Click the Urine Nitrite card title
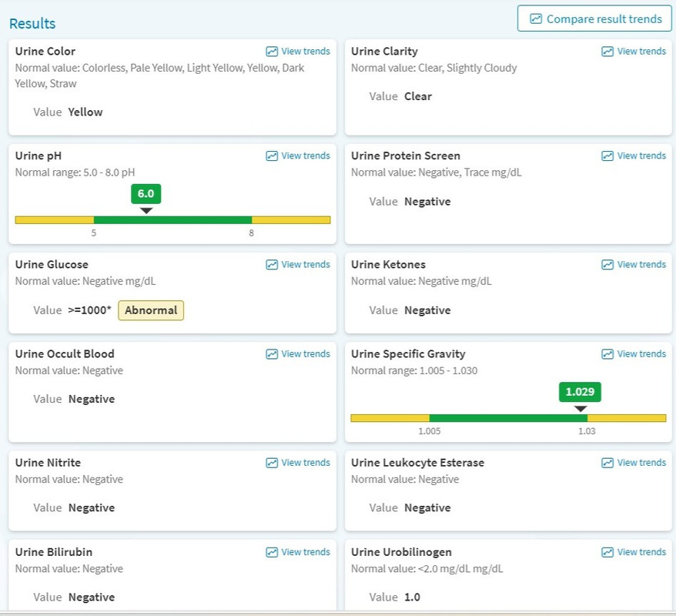 click(48, 463)
